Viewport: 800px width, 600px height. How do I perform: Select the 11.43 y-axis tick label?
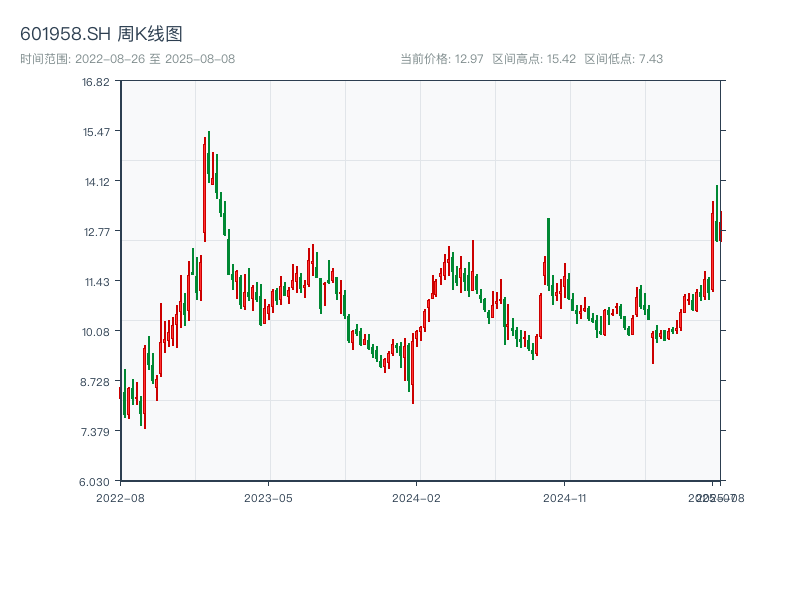pyautogui.click(x=96, y=282)
